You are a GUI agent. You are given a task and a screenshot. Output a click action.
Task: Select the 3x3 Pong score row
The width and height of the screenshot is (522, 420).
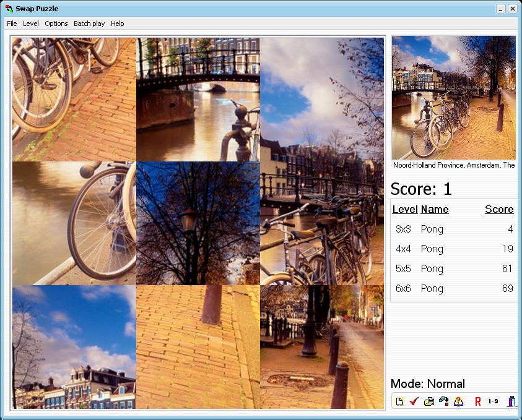pyautogui.click(x=454, y=229)
